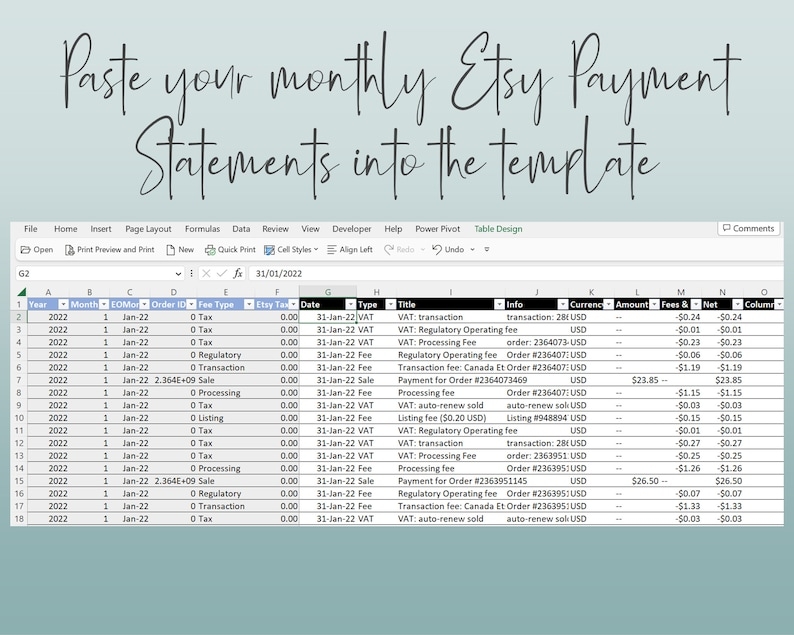Click the Align Left icon
794x635 pixels.
pos(332,250)
